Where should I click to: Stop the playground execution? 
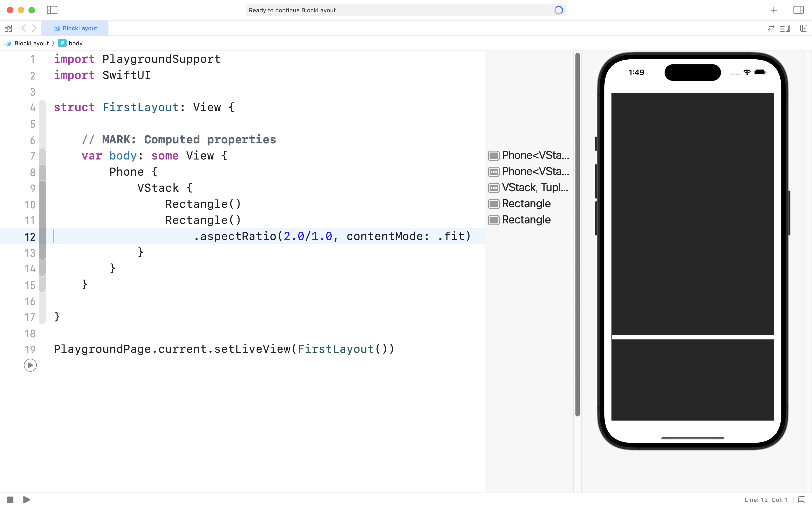point(10,500)
